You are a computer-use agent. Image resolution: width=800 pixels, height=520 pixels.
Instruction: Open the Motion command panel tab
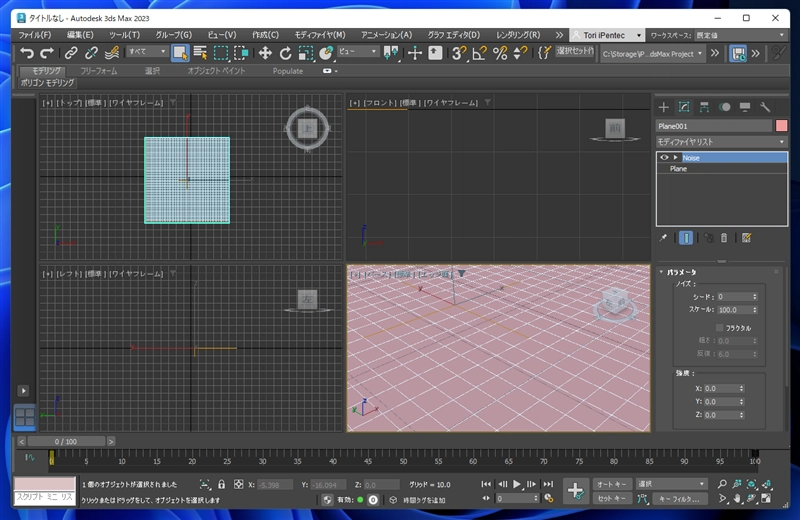coord(724,107)
